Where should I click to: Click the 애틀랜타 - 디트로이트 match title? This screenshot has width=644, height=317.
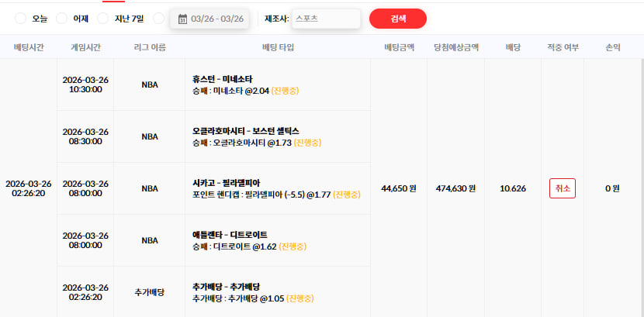pos(230,235)
